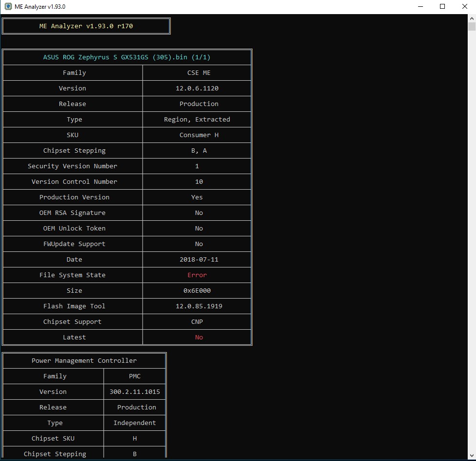
Task: Click the Security Version Number value '1'
Action: [x=197, y=166]
